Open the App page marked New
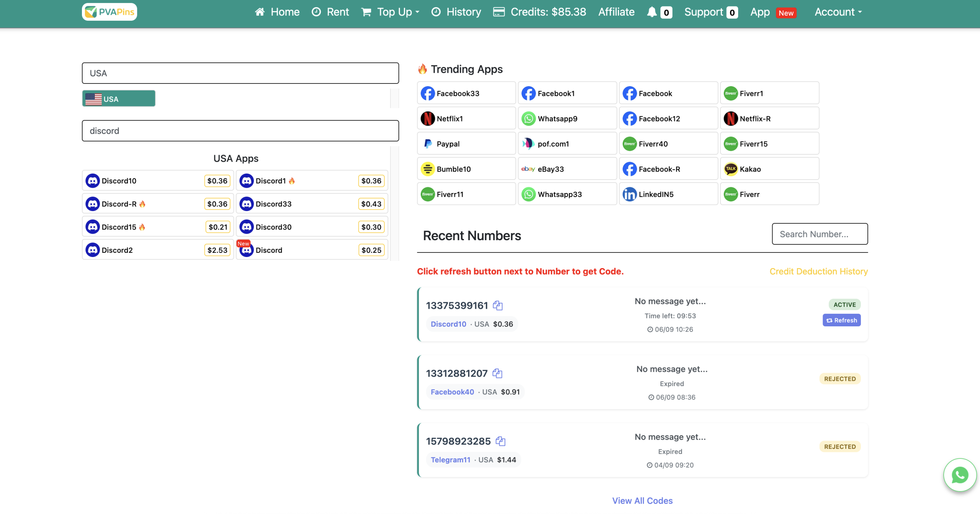 click(773, 12)
